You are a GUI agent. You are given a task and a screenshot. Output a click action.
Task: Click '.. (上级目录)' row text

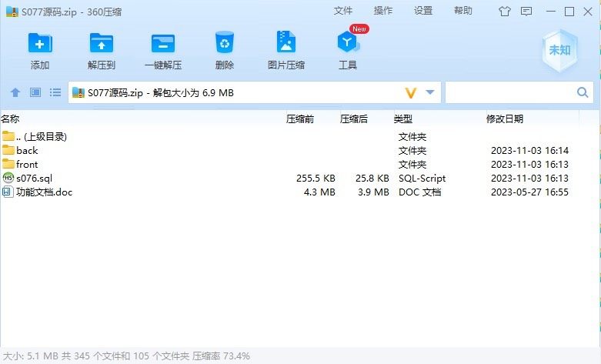(42, 136)
